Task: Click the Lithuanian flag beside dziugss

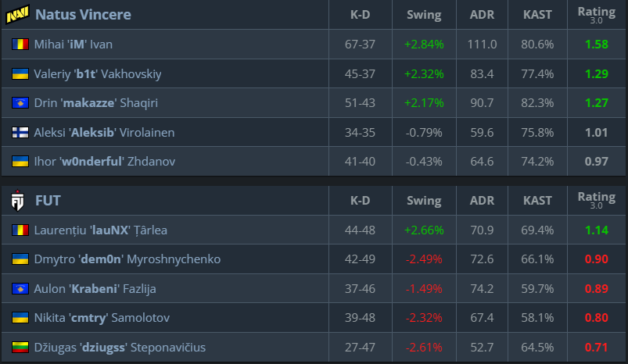Action: pyautogui.click(x=20, y=348)
